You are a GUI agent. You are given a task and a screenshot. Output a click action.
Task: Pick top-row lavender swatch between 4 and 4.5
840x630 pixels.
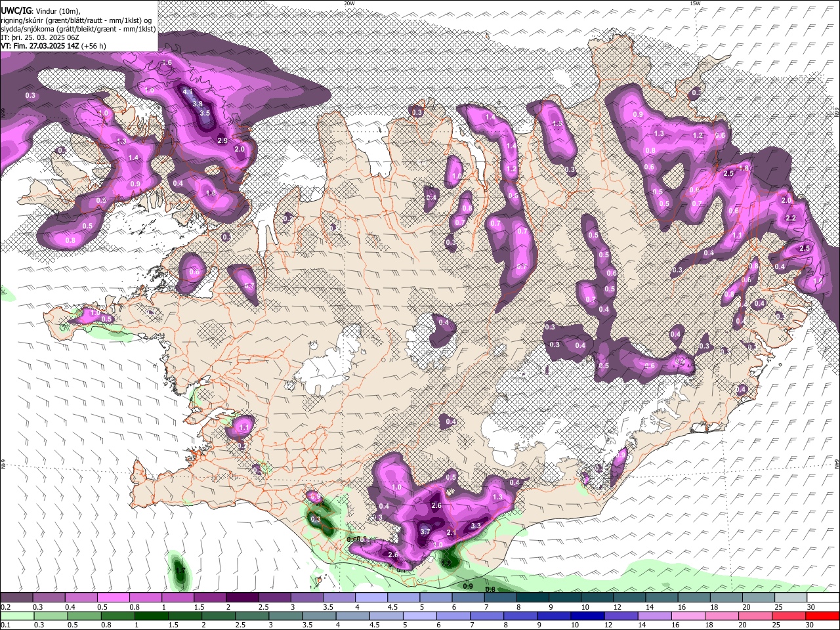point(371,597)
